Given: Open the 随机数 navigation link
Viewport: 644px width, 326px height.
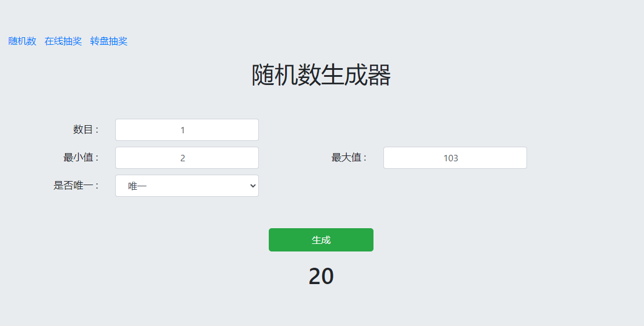Looking at the screenshot, I should pyautogui.click(x=22, y=41).
